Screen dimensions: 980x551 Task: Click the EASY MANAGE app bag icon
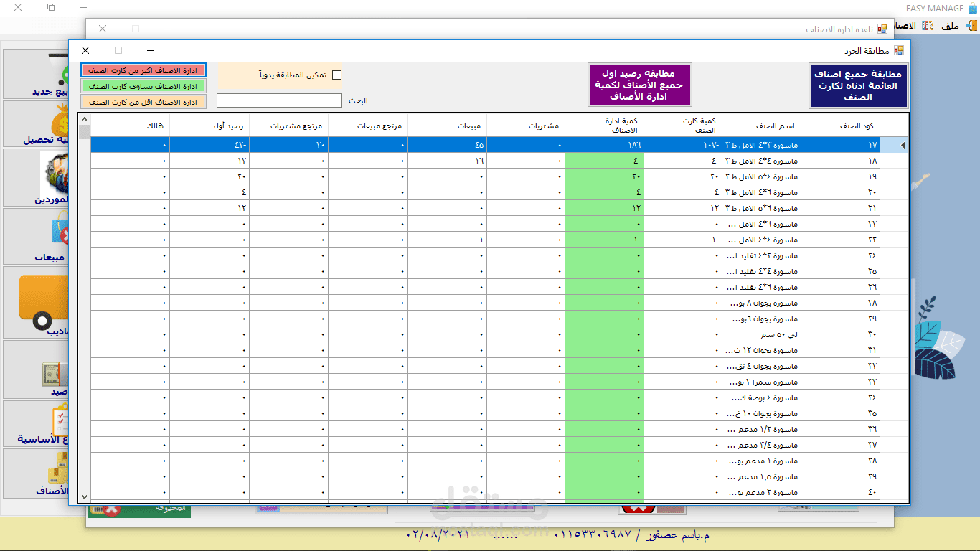click(x=972, y=8)
